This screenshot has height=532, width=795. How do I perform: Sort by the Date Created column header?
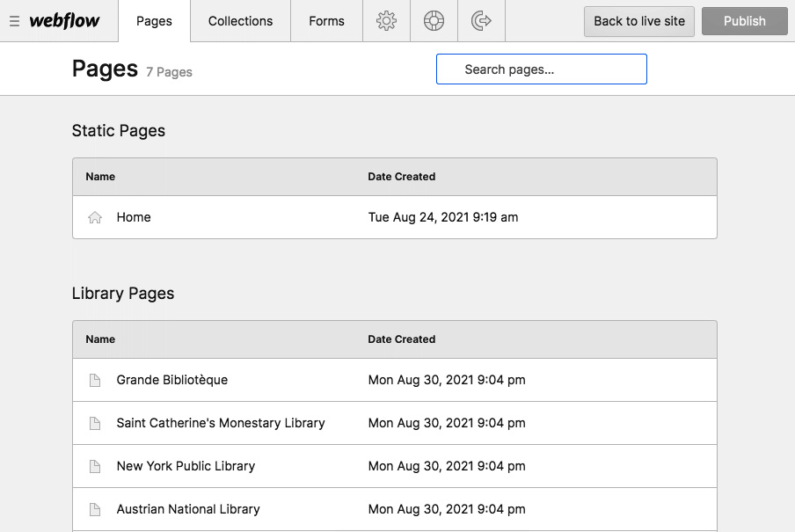coord(402,176)
